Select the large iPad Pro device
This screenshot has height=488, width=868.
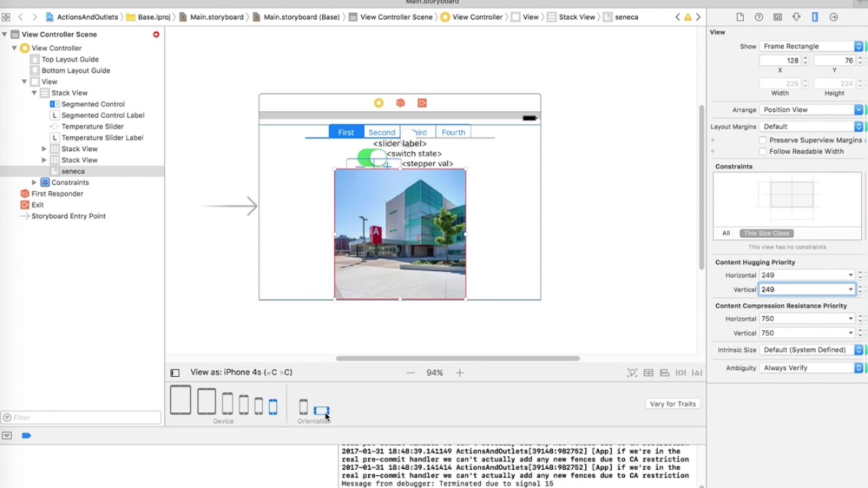pos(180,400)
